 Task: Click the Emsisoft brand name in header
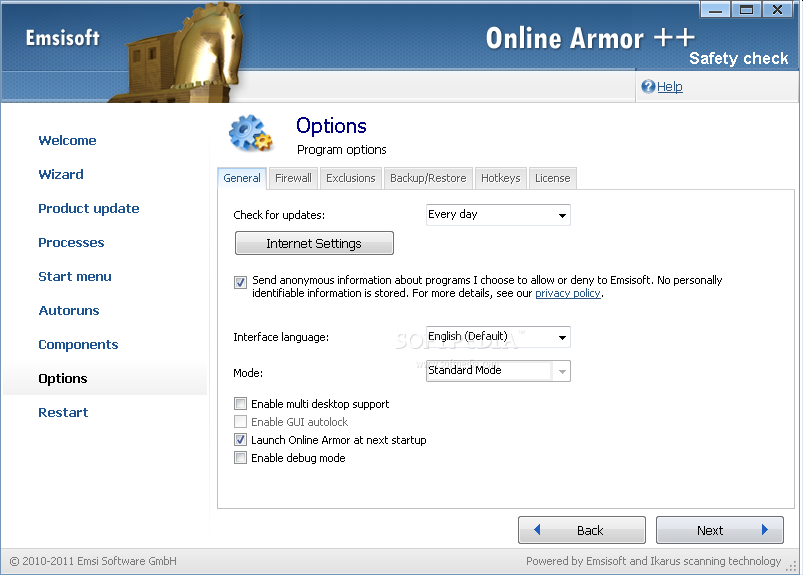tap(62, 38)
